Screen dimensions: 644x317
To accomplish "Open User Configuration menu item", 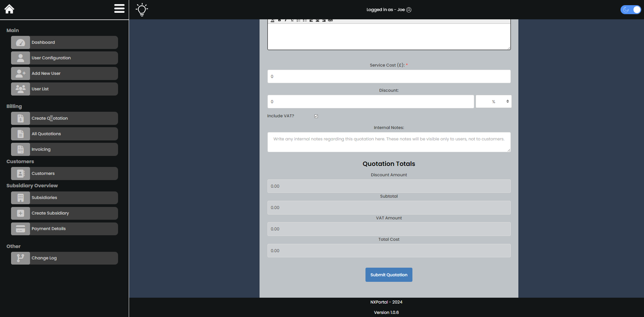I will pyautogui.click(x=65, y=58).
